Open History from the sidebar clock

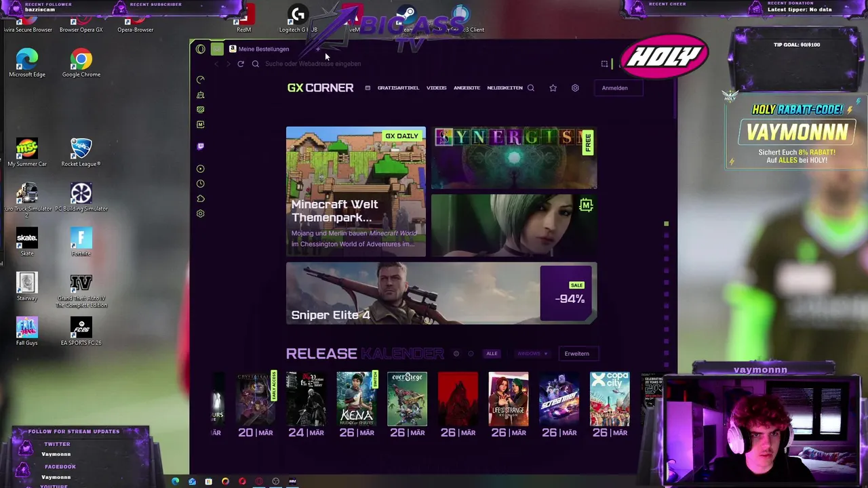[201, 184]
